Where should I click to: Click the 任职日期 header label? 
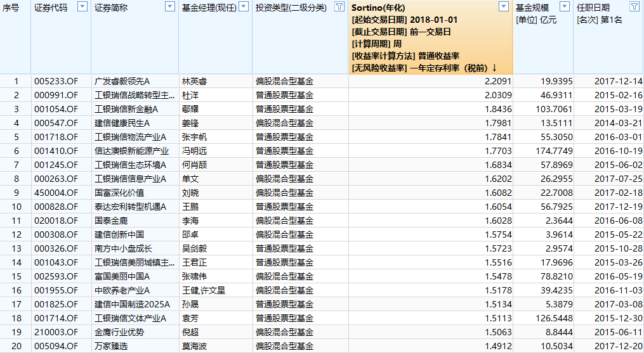(593, 8)
